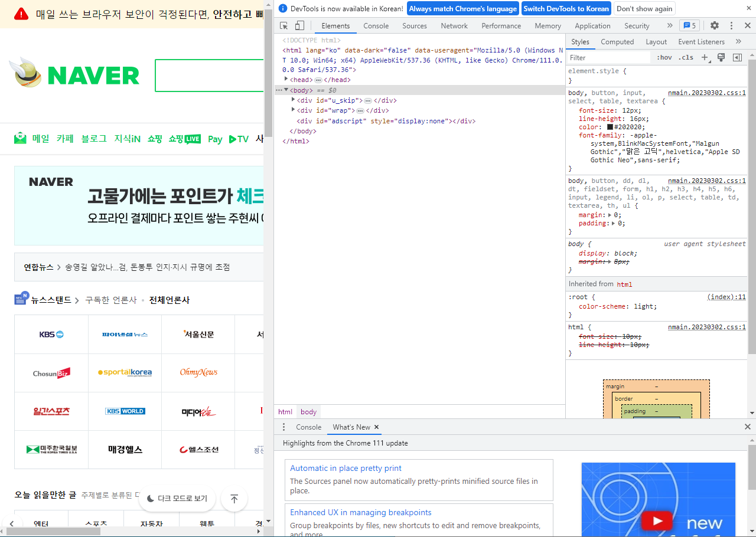This screenshot has width=756, height=537.
Task: Expand the div with id u_skip
Action: (294, 100)
